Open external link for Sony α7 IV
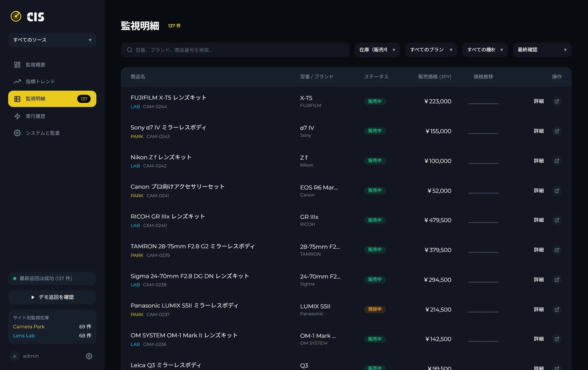Image resolution: width=588 pixels, height=370 pixels. (557, 131)
